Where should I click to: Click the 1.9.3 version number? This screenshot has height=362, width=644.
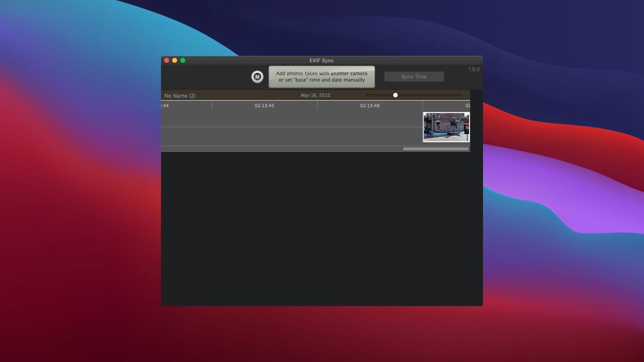[x=473, y=69]
